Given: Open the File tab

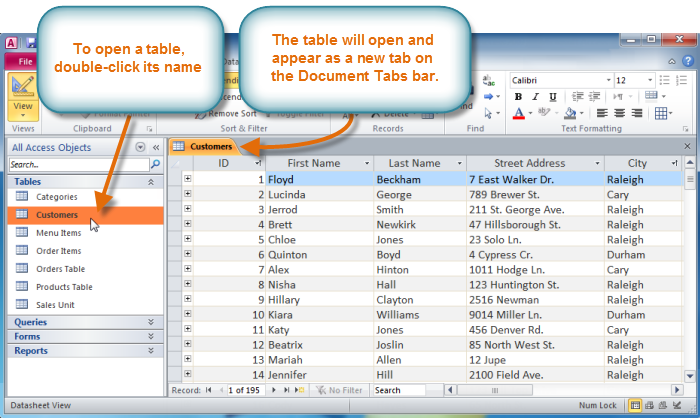Looking at the screenshot, I should click(22, 61).
